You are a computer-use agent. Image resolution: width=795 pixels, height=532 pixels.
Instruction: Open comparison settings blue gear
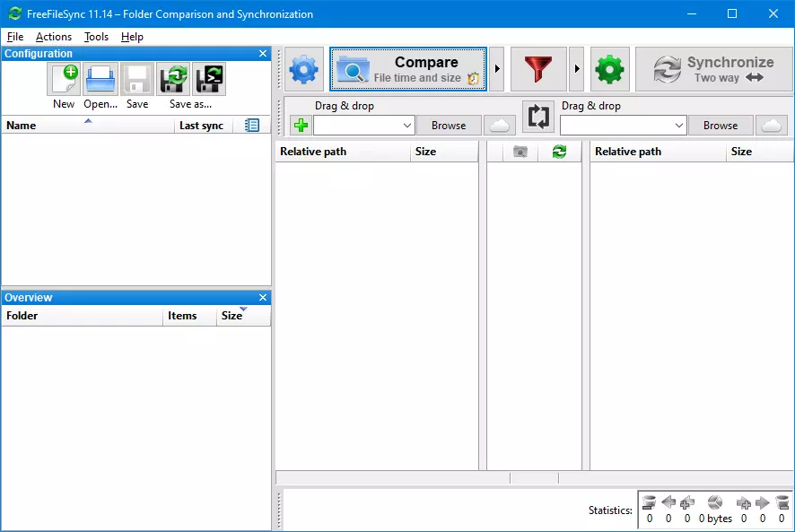(303, 69)
